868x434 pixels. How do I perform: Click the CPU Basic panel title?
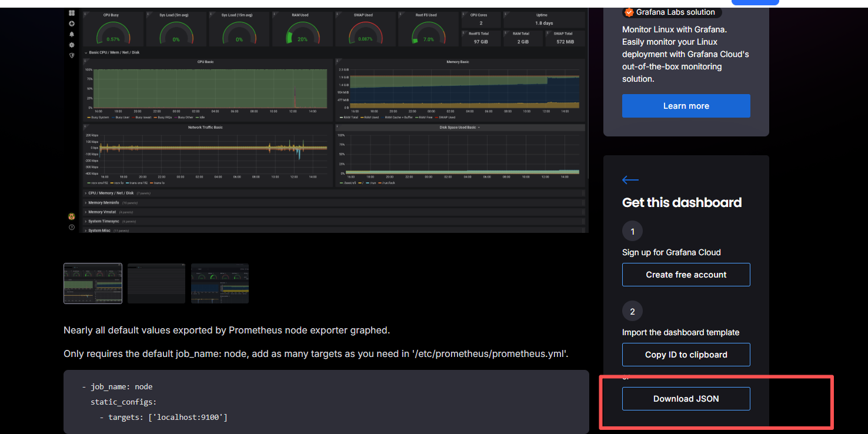click(205, 62)
